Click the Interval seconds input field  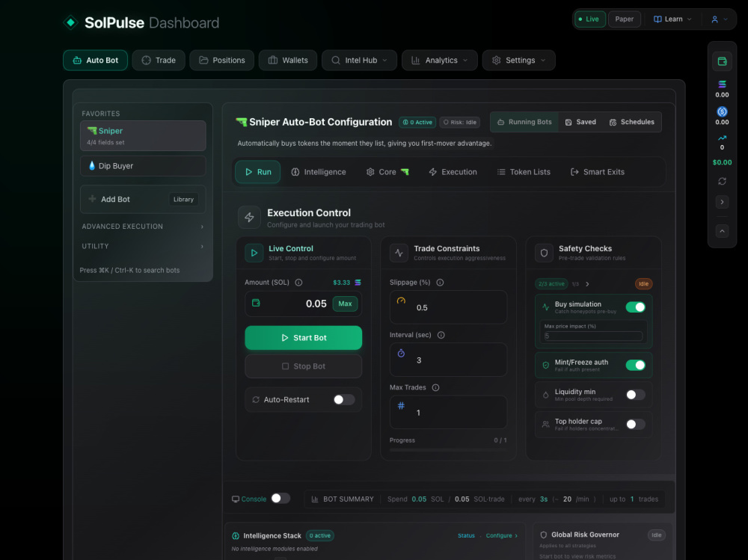pyautogui.click(x=448, y=360)
